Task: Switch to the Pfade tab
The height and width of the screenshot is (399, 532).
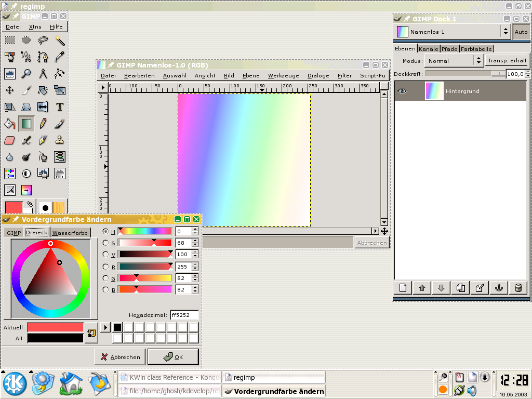Action: click(449, 49)
